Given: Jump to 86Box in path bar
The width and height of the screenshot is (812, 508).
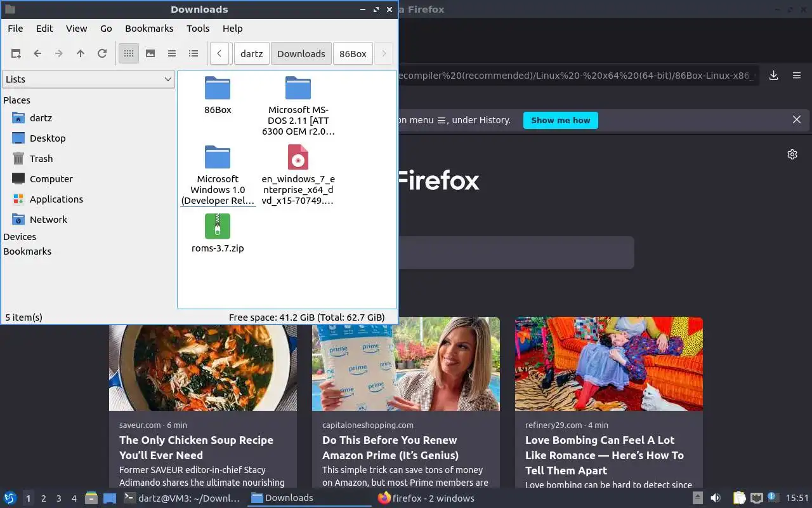Looking at the screenshot, I should tap(353, 54).
